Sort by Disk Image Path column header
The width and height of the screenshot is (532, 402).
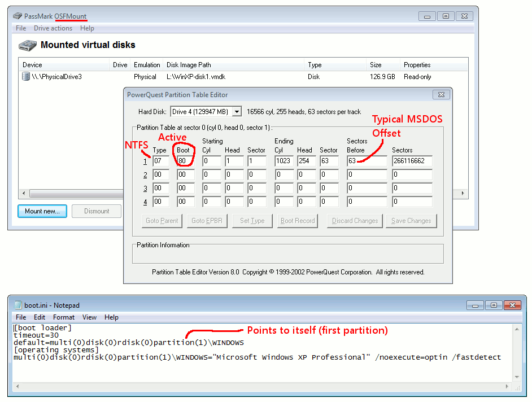point(234,65)
